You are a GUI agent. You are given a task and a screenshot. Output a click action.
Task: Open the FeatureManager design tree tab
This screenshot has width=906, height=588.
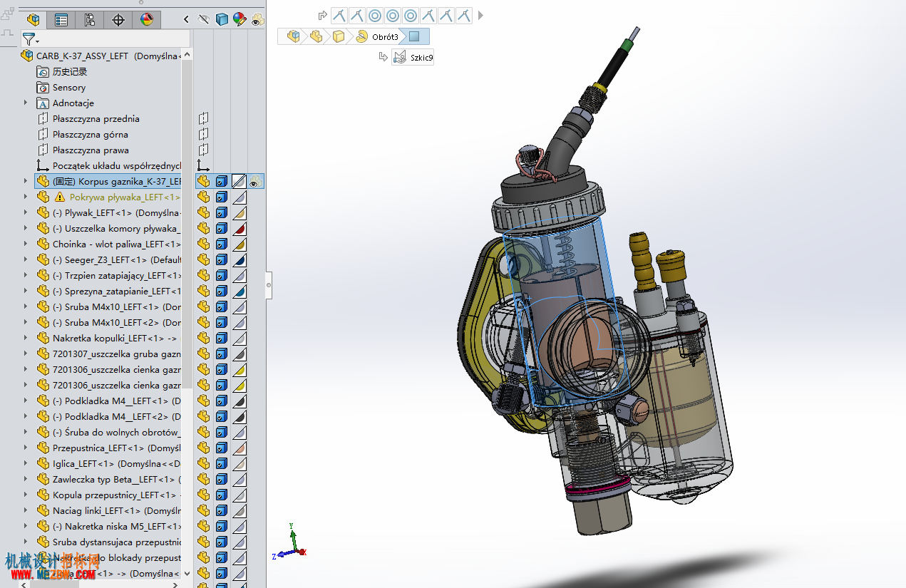tap(33, 20)
